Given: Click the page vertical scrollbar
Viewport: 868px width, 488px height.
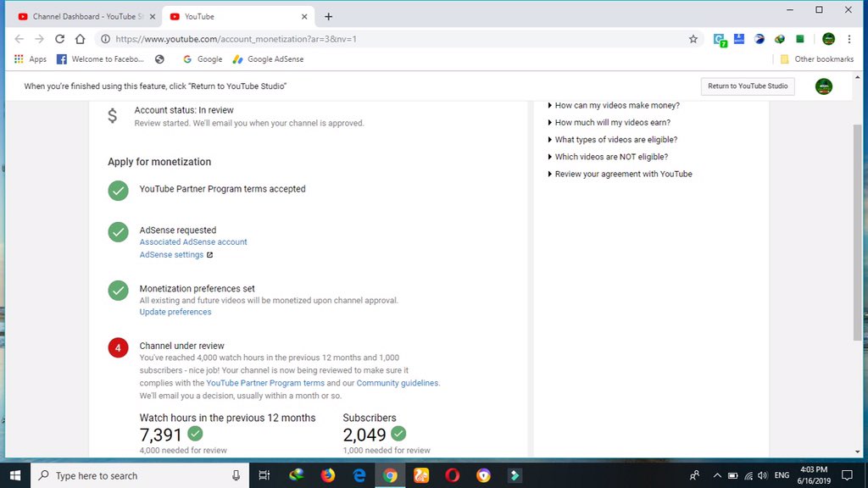Looking at the screenshot, I should pos(858,232).
